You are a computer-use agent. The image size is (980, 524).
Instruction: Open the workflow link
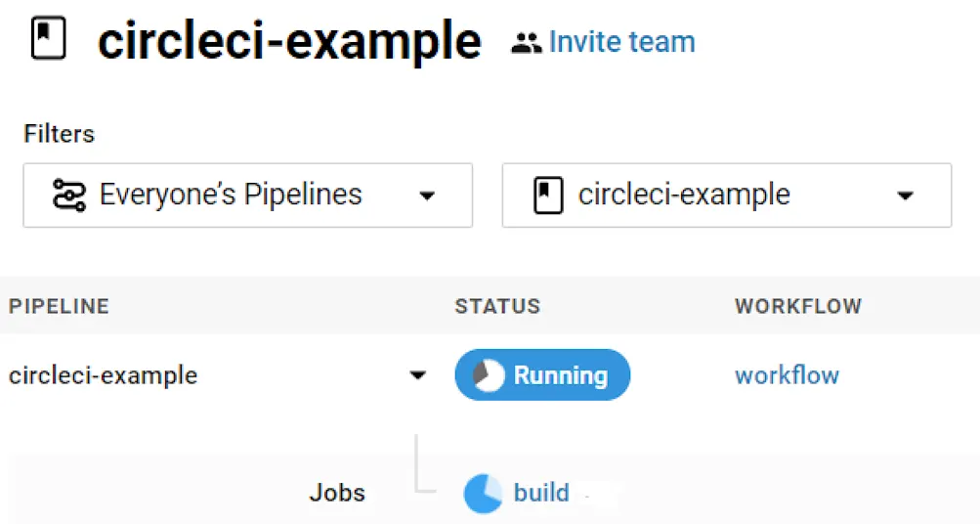787,375
